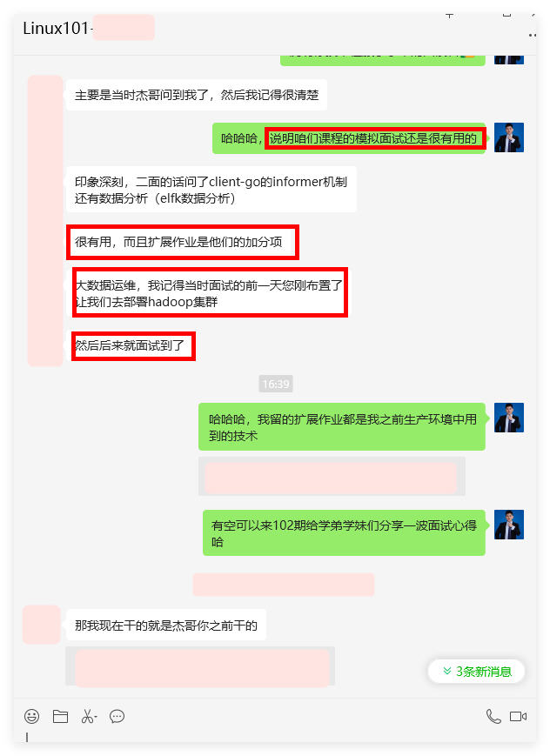Click the 16:39 timestamp label

point(276,384)
